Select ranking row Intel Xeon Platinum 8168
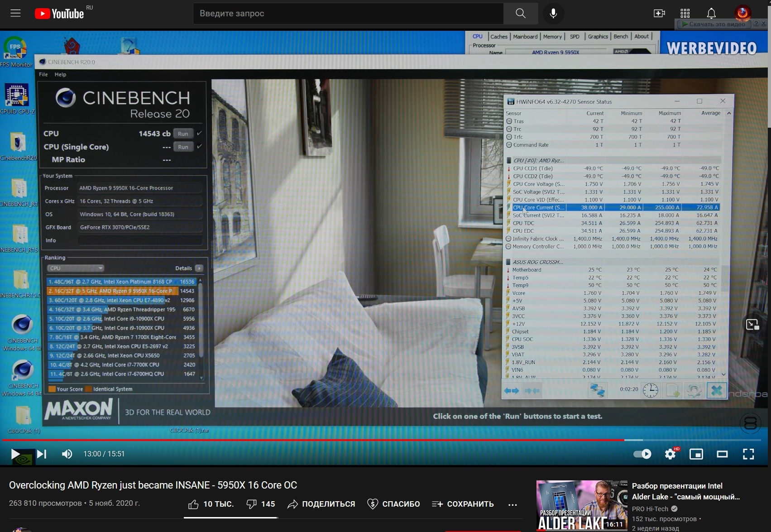The width and height of the screenshot is (771, 532). click(121, 282)
